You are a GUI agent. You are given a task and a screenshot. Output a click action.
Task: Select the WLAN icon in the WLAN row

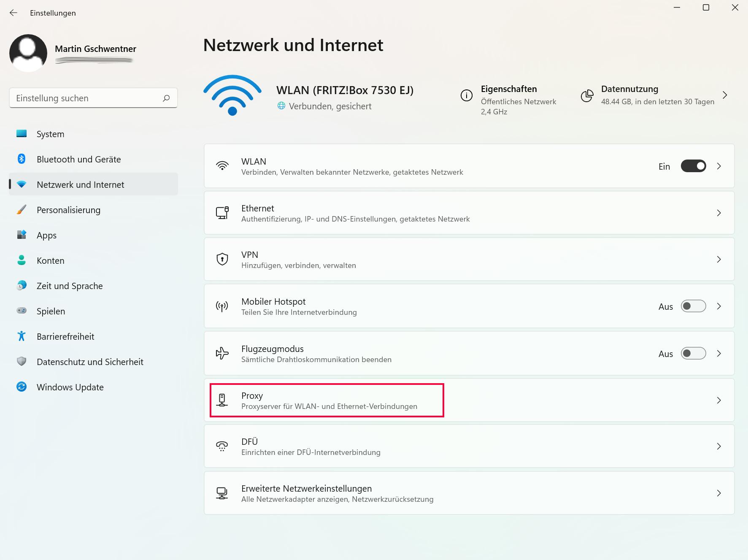pos(222,165)
